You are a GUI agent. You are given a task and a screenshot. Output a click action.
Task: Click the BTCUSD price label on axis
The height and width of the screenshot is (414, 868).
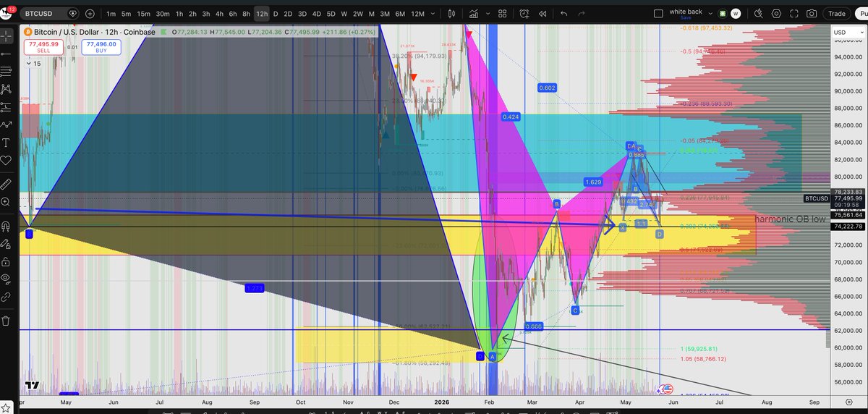(x=816, y=198)
